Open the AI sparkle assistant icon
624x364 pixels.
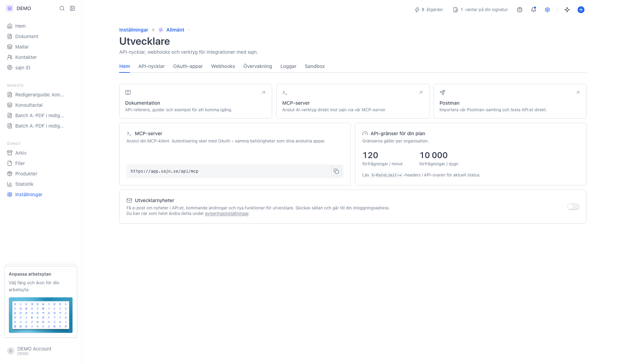pos(567,10)
